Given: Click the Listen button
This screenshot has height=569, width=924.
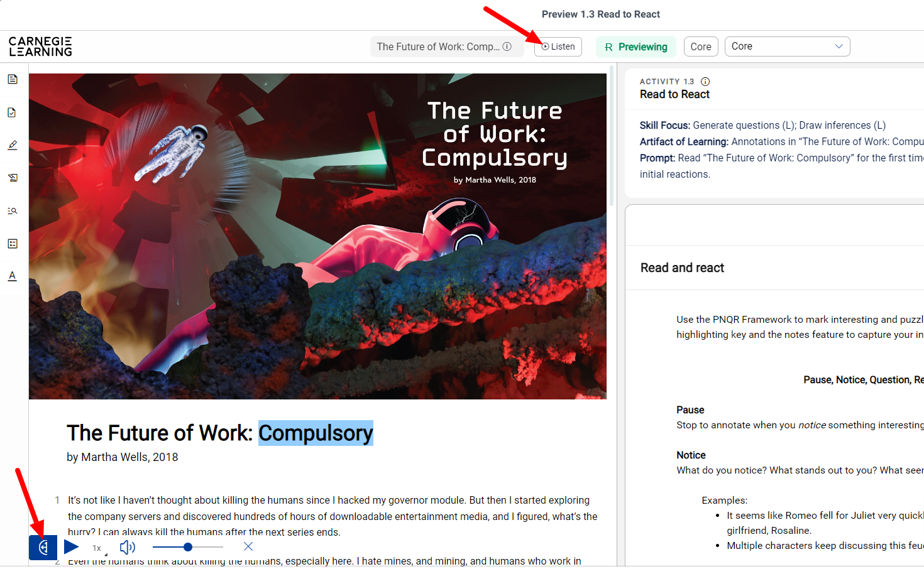Looking at the screenshot, I should pyautogui.click(x=558, y=46).
